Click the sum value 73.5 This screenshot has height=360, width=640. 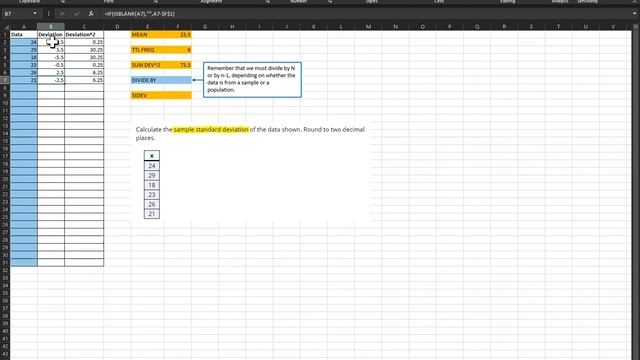coord(178,65)
